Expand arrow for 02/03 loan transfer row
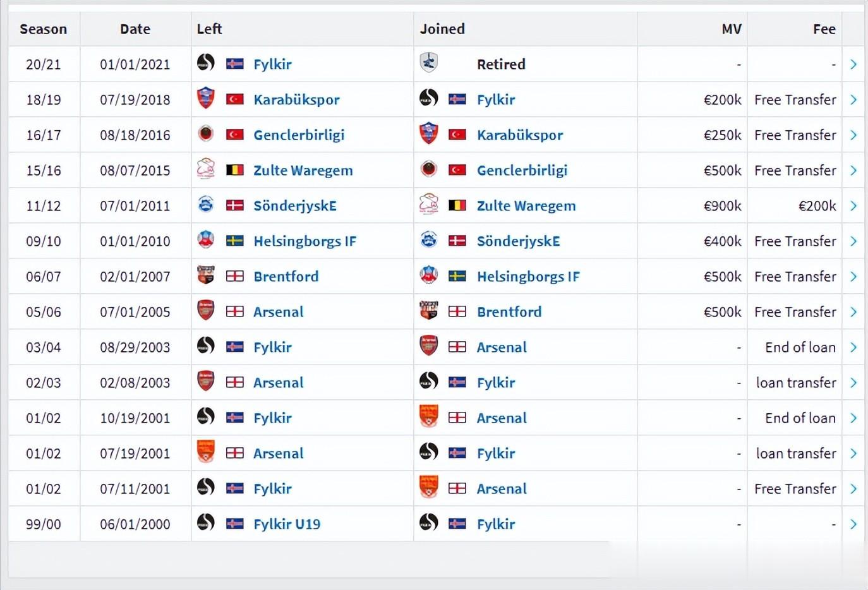868x590 pixels. click(x=853, y=382)
